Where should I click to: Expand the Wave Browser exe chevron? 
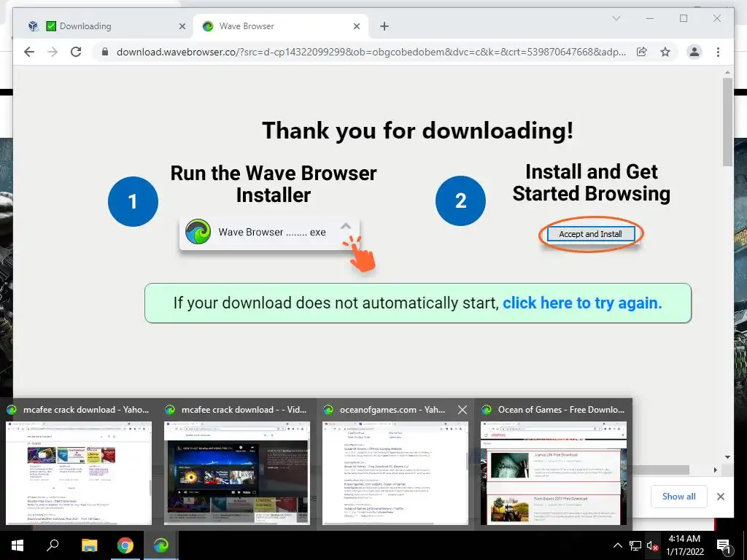346,226
